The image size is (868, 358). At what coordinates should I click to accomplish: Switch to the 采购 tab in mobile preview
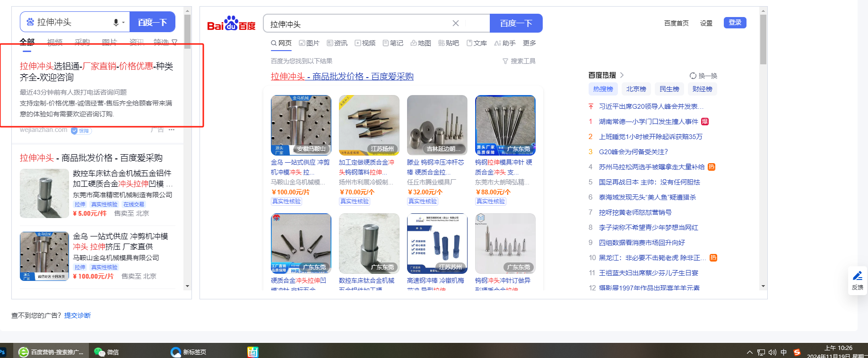point(82,42)
